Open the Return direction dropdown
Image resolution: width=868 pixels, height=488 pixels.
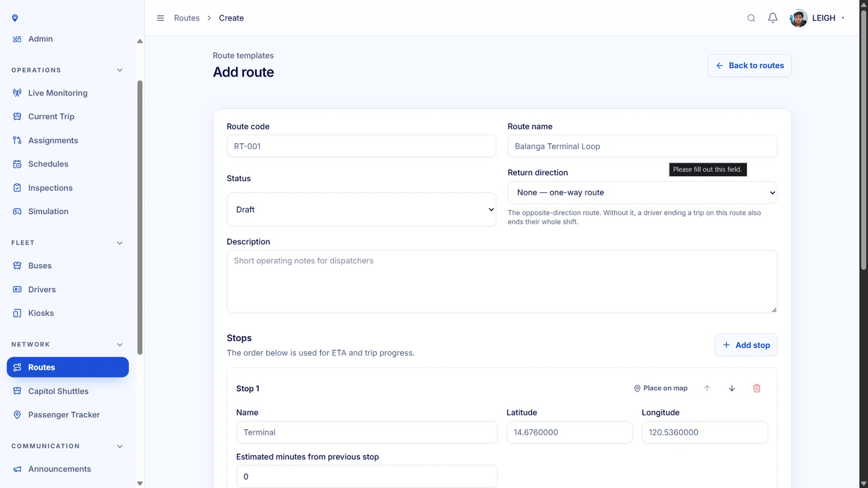coord(642,192)
